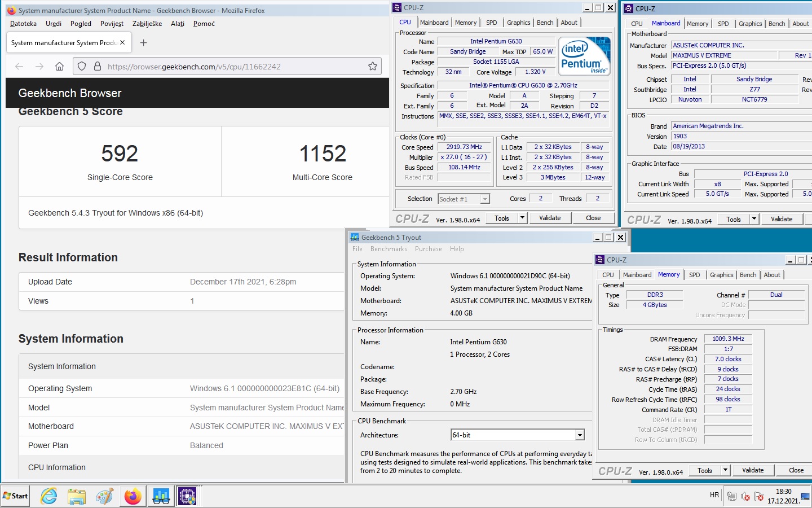This screenshot has height=508, width=812.
Task: Click the Firefox URL address field
Action: click(x=227, y=67)
